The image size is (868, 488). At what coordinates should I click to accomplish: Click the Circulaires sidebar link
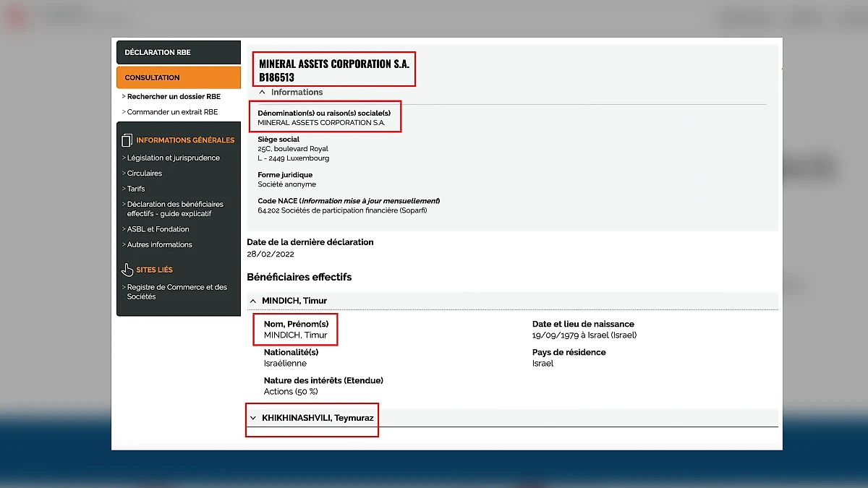point(144,174)
